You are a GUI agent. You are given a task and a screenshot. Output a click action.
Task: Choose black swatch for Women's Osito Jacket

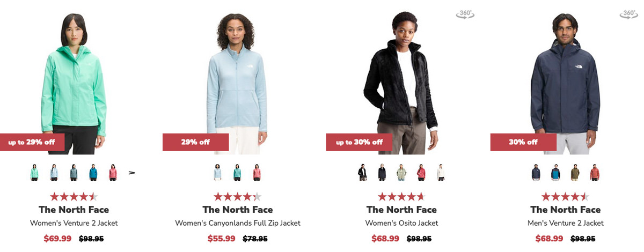pyautogui.click(x=362, y=173)
